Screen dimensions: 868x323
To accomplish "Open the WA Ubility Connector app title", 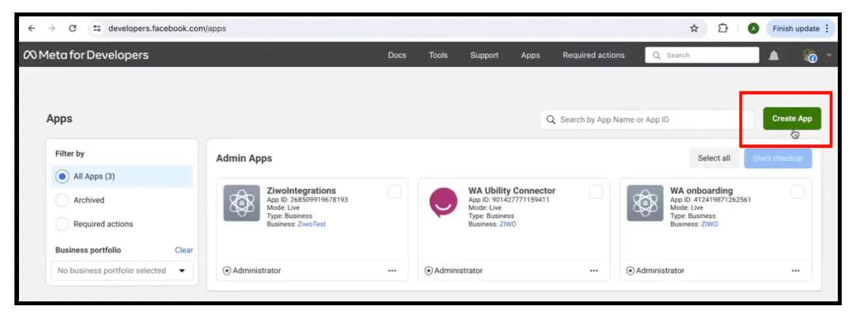I will point(512,190).
